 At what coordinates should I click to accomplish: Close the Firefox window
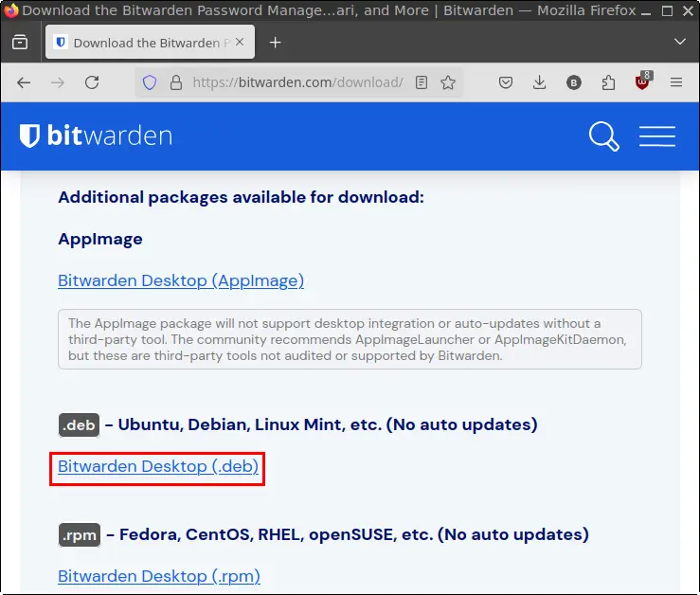(x=688, y=10)
